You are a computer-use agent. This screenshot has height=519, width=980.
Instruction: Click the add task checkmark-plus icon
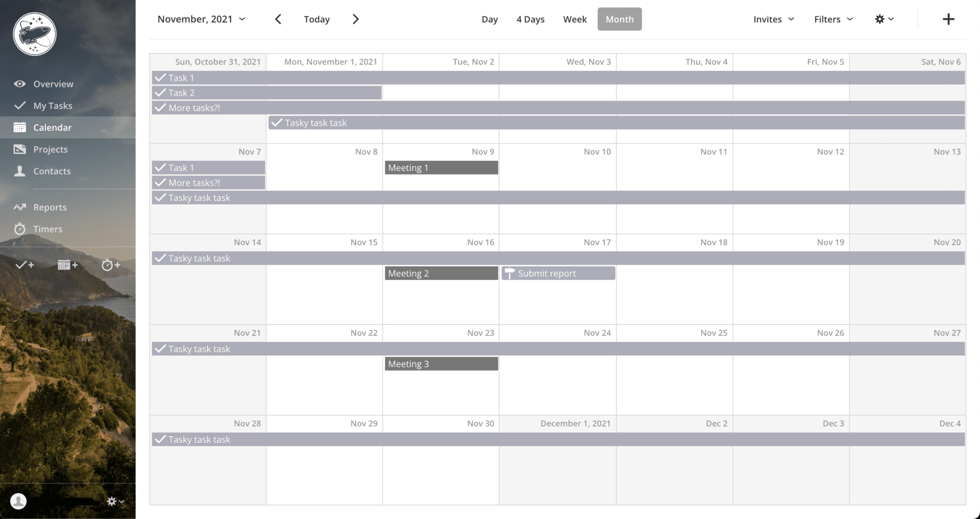[25, 265]
